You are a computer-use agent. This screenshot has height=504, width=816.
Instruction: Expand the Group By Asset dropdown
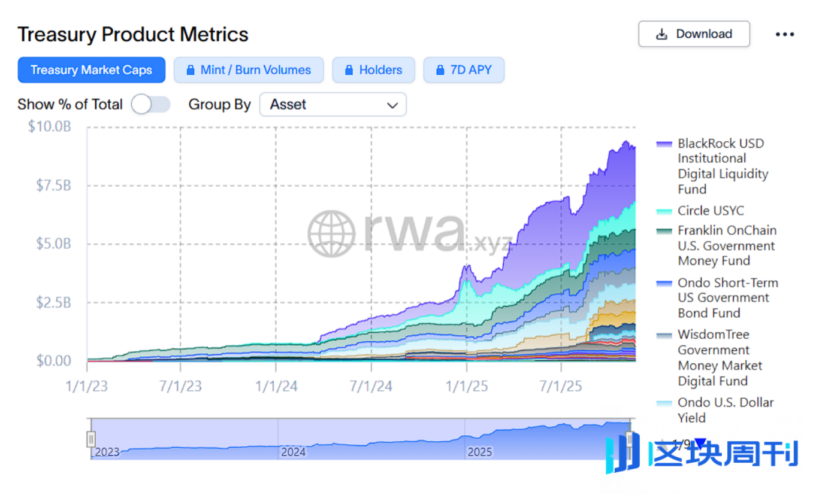pos(333,105)
